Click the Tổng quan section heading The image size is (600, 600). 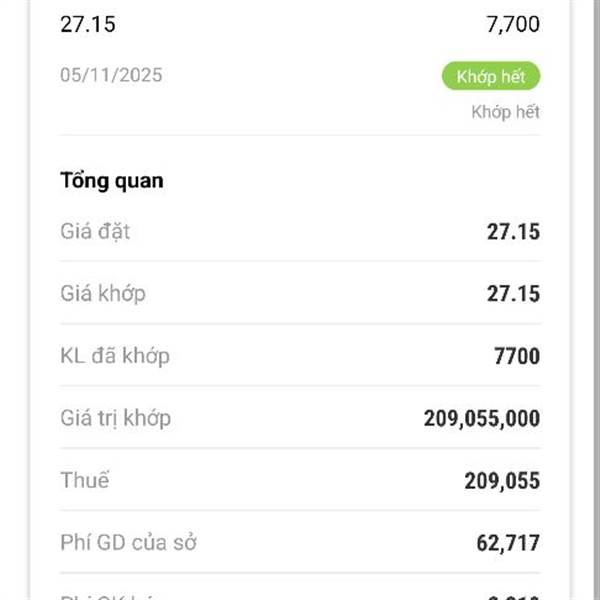click(x=111, y=181)
